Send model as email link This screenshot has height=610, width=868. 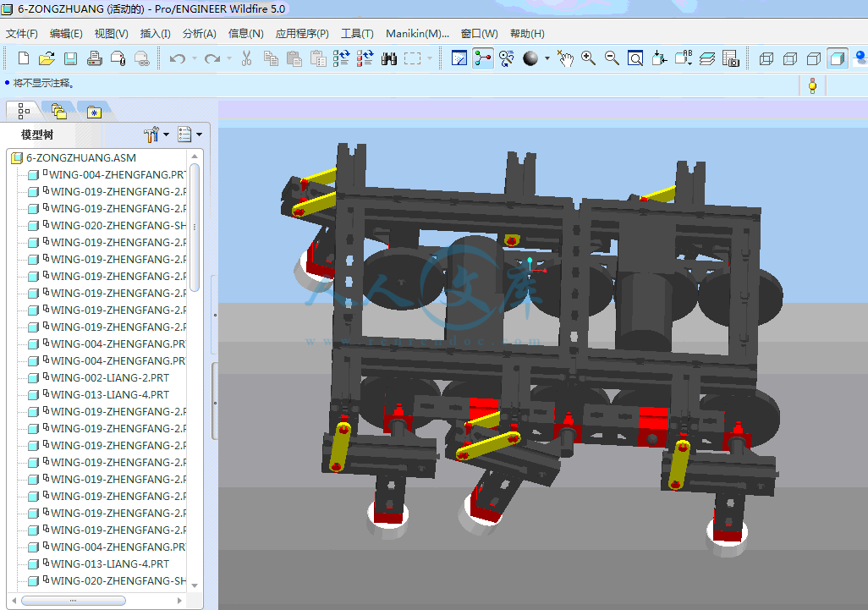point(142,58)
